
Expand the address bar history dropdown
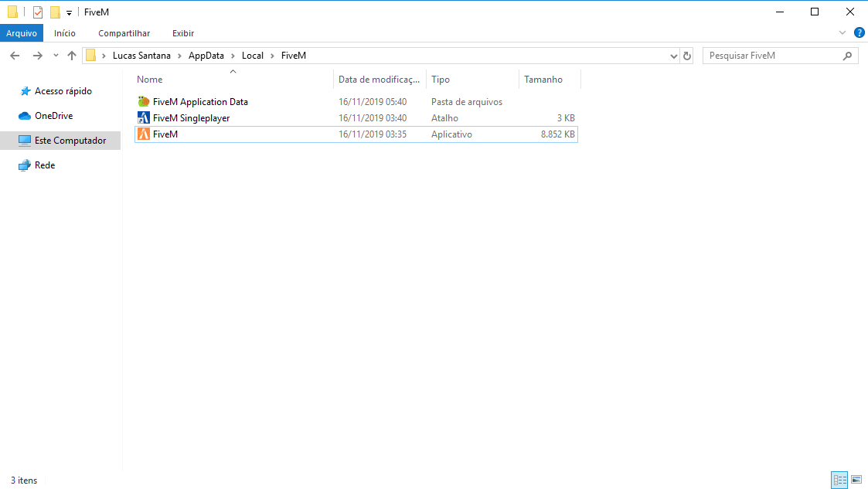673,56
